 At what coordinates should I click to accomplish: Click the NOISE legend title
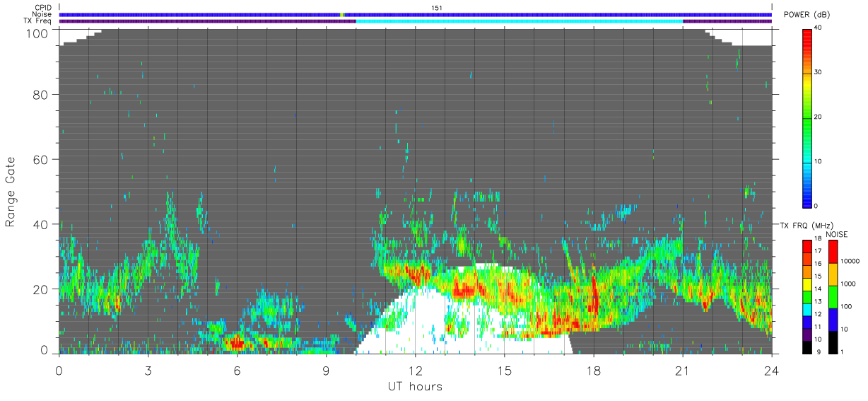[836, 234]
